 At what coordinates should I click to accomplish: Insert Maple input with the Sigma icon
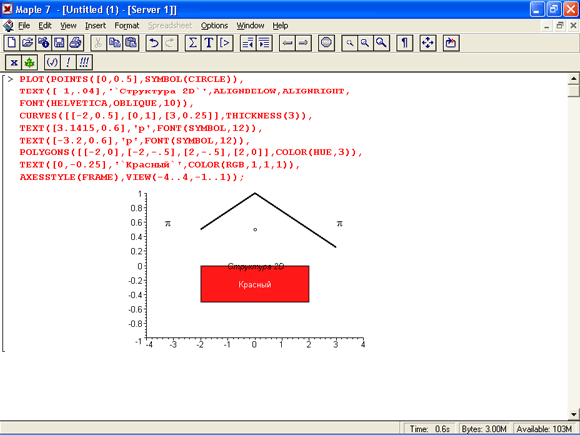[x=193, y=43]
